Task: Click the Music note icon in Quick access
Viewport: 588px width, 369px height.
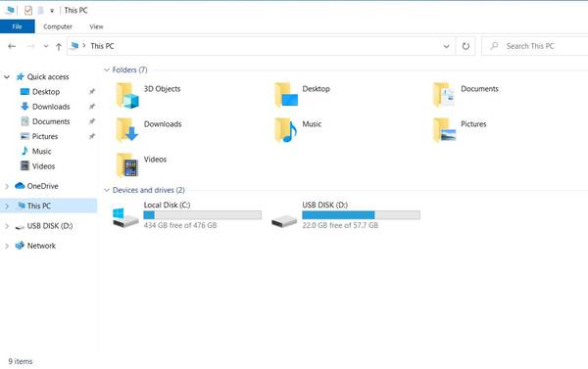Action: pos(24,151)
